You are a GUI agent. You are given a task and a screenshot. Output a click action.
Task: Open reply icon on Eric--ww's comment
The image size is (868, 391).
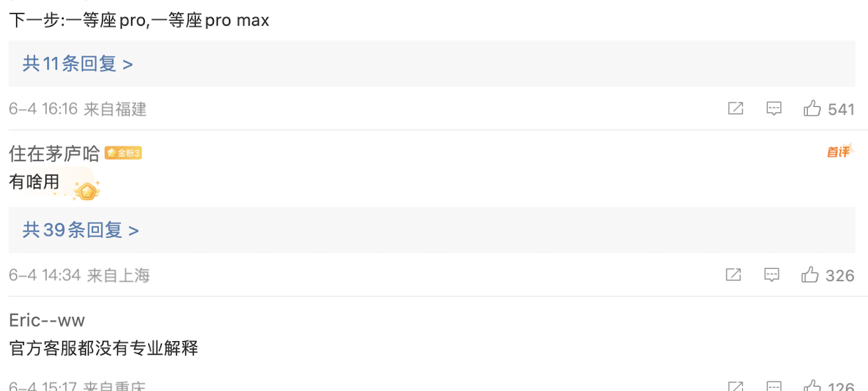pyautogui.click(x=773, y=386)
